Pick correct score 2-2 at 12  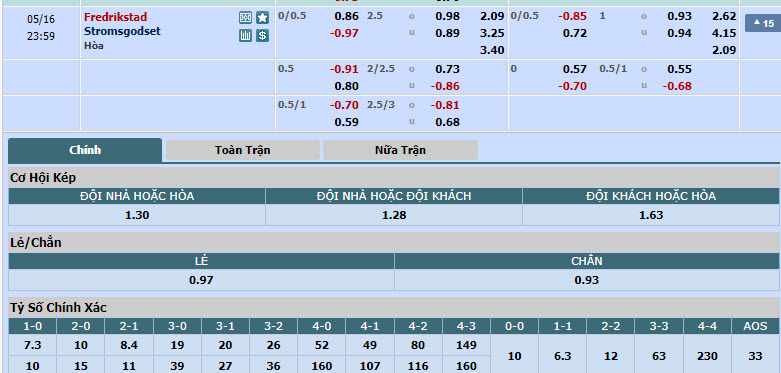coord(611,356)
